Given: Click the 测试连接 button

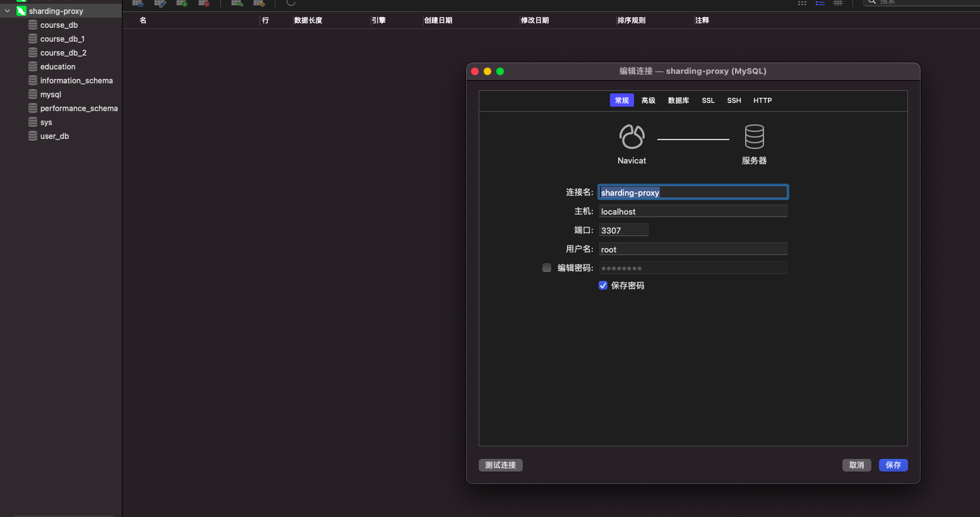Looking at the screenshot, I should click(x=501, y=465).
